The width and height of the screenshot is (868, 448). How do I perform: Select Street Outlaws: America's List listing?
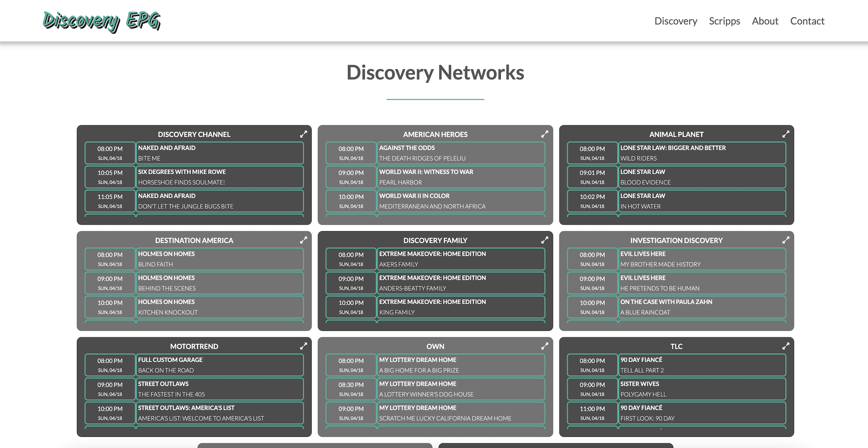[220, 413]
